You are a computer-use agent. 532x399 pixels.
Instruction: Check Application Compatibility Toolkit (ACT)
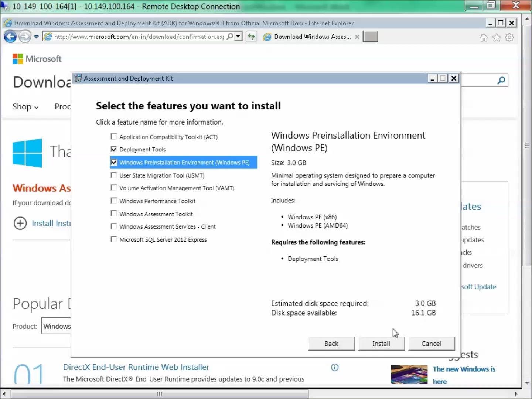(x=114, y=137)
